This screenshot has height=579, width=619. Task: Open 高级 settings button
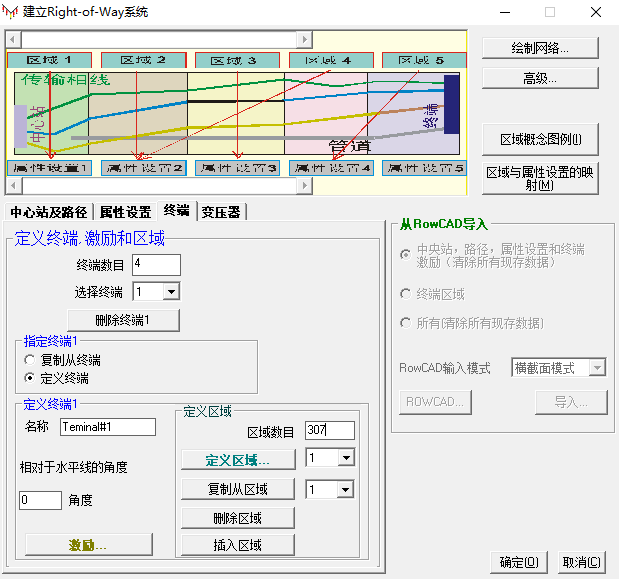click(540, 77)
